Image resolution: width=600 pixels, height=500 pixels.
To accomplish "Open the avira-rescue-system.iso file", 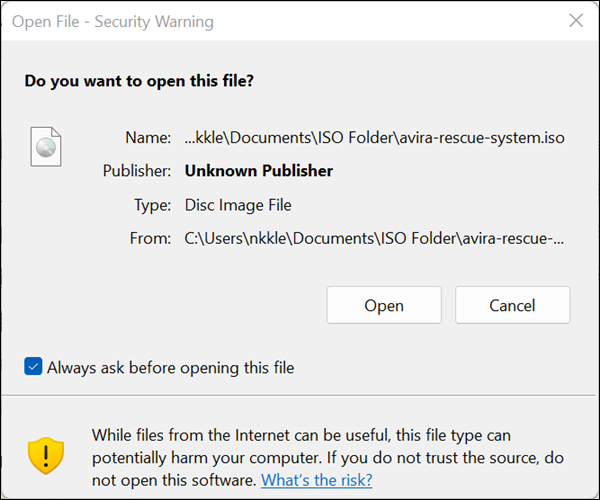I will coord(384,305).
